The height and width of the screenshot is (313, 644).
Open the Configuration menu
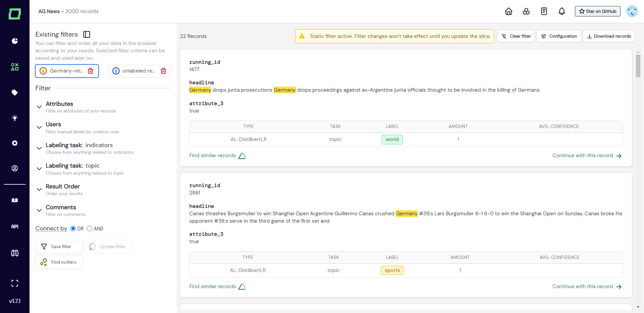pyautogui.click(x=559, y=36)
